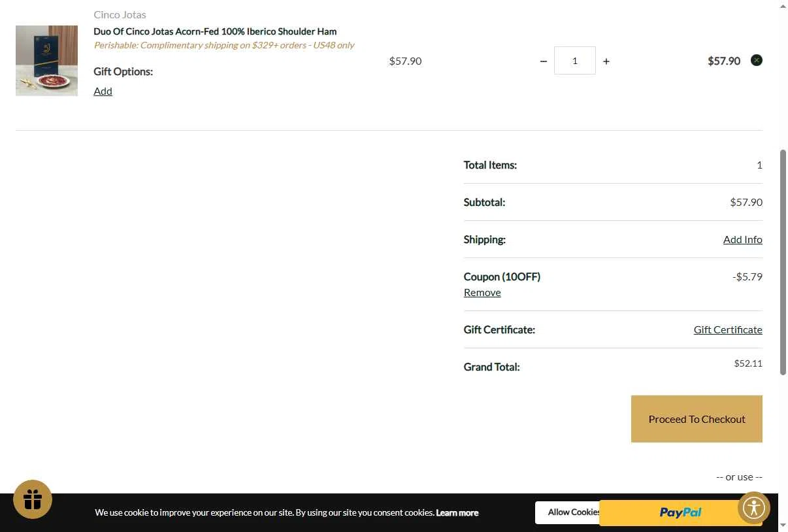
Task: Select the coupon discount -$5.79
Action: click(x=747, y=276)
